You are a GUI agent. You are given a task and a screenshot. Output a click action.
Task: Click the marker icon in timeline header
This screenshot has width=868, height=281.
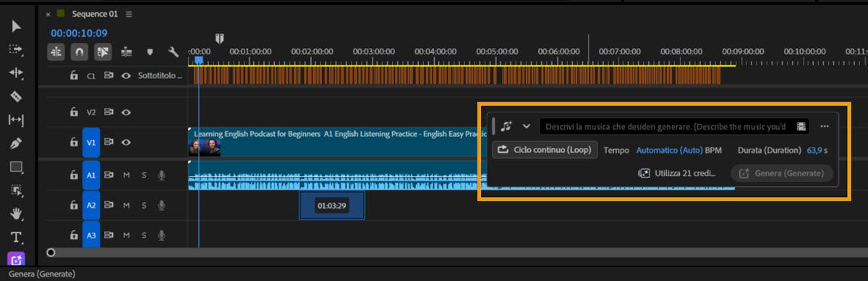(150, 52)
